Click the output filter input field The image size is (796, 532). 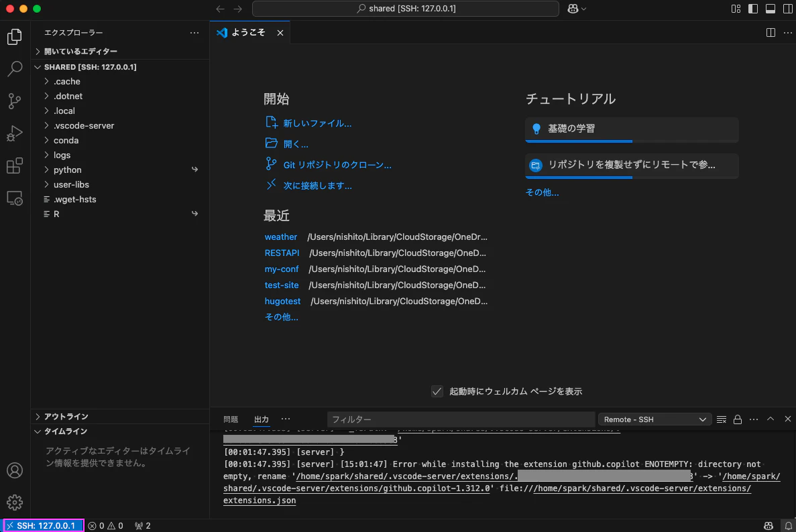coord(461,419)
